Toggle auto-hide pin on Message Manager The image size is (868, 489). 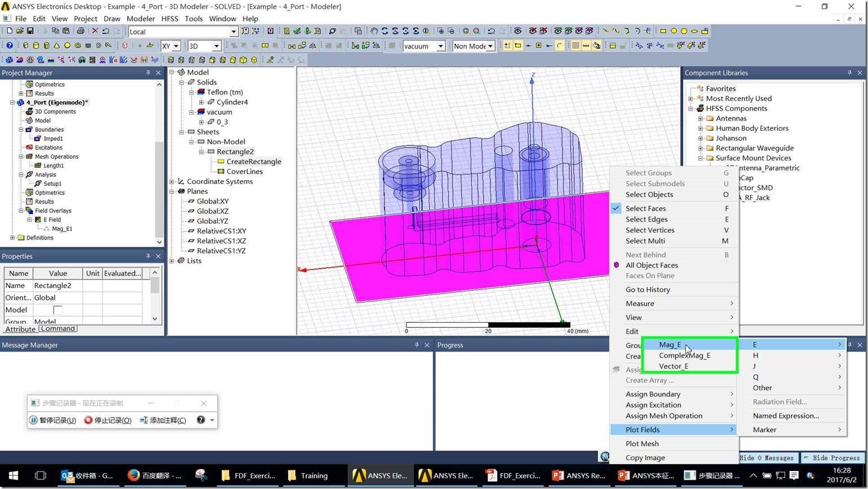pos(417,345)
